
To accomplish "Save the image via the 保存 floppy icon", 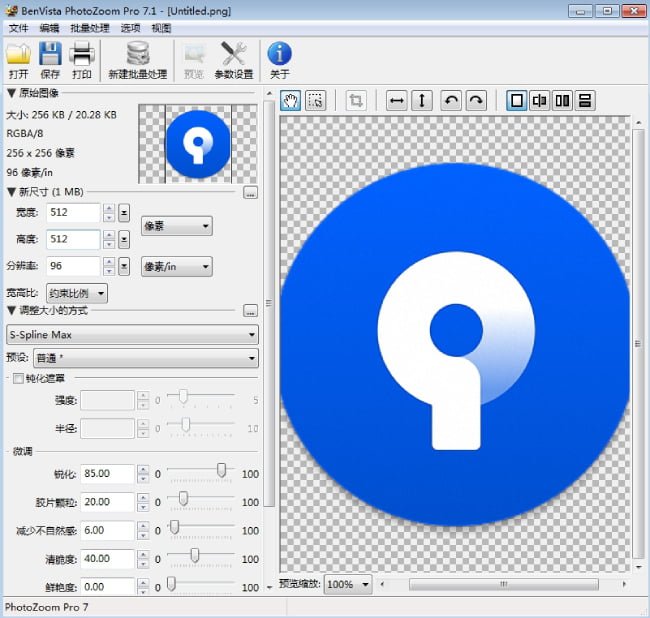I will pos(50,60).
